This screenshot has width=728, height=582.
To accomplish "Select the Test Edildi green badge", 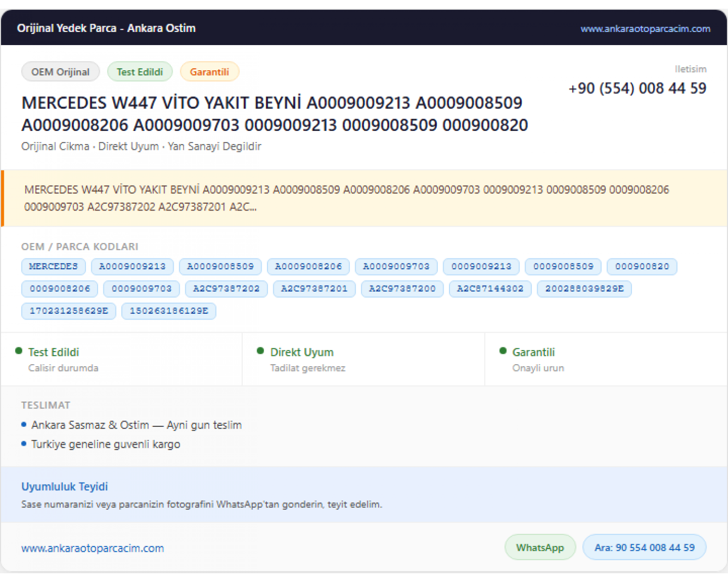I will 140,72.
